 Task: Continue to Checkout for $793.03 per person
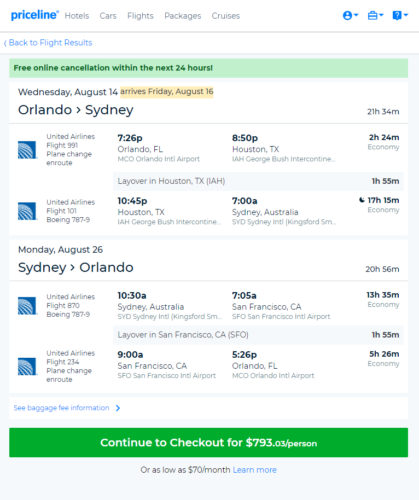tap(209, 443)
